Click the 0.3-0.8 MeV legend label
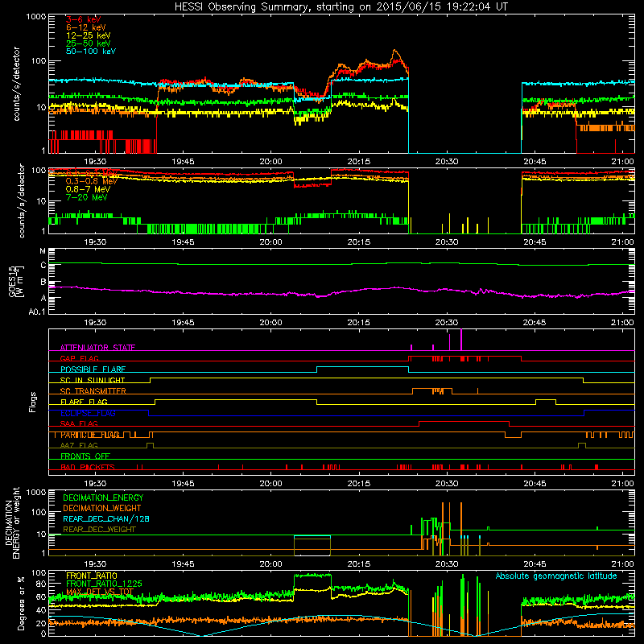Image resolution: width=644 pixels, height=644 pixels. [91, 181]
